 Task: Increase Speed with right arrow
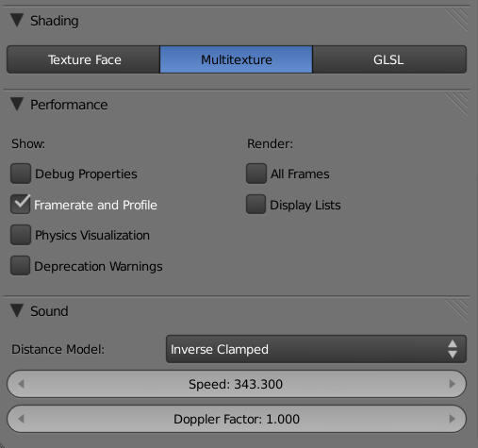453,384
